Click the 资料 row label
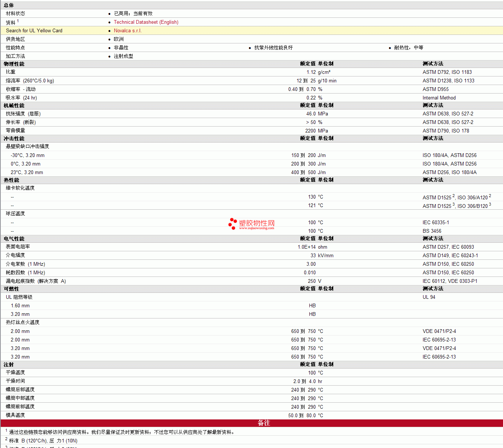Screen dimensions: 503x448 point(10,23)
